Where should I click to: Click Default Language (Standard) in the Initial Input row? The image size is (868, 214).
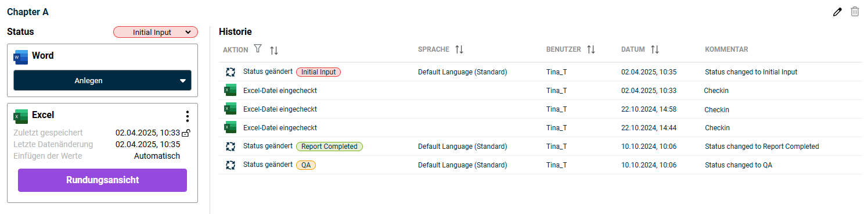pyautogui.click(x=463, y=72)
